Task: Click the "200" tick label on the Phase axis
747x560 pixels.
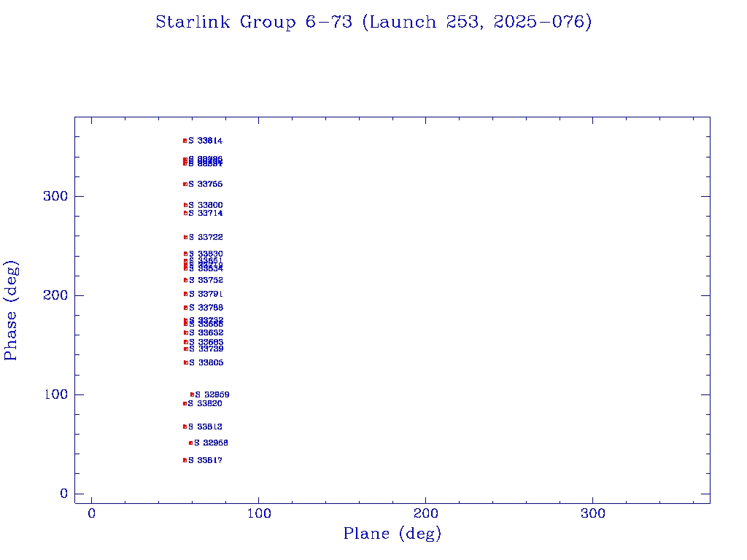Action: 55,296
